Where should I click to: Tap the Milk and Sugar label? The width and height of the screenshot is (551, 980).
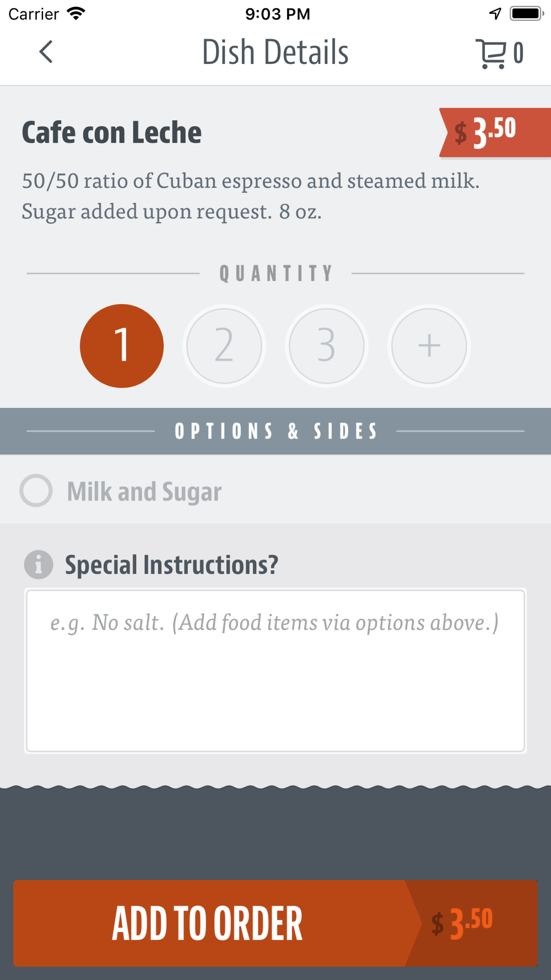tap(144, 492)
